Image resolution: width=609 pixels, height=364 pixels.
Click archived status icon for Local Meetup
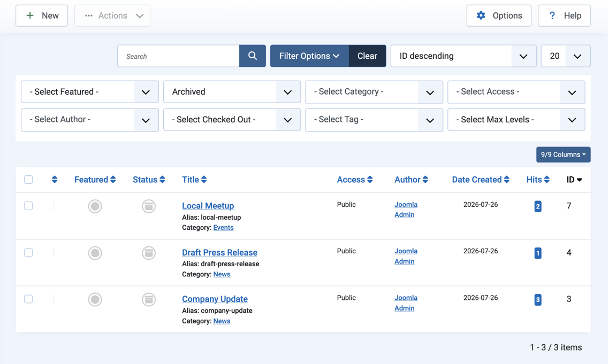coord(148,206)
